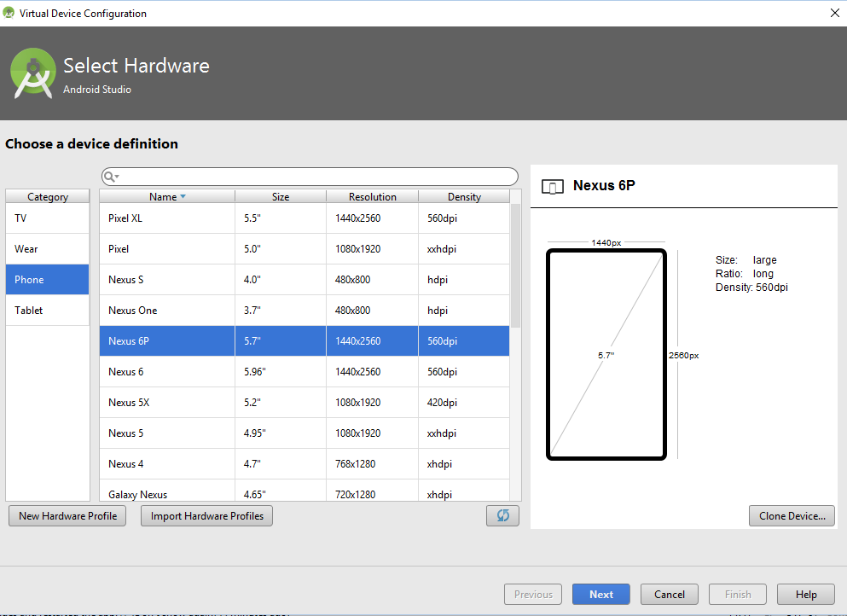Select the Tablet category

point(48,311)
